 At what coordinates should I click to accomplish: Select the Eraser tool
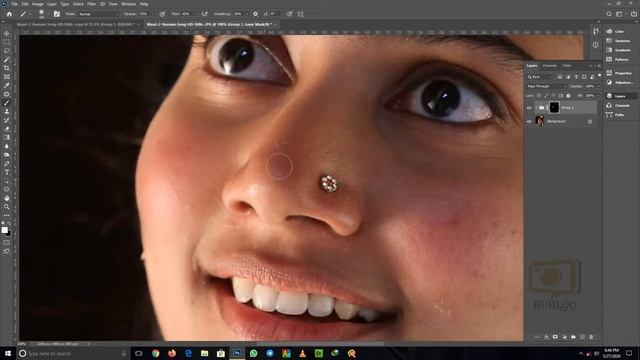(x=7, y=129)
